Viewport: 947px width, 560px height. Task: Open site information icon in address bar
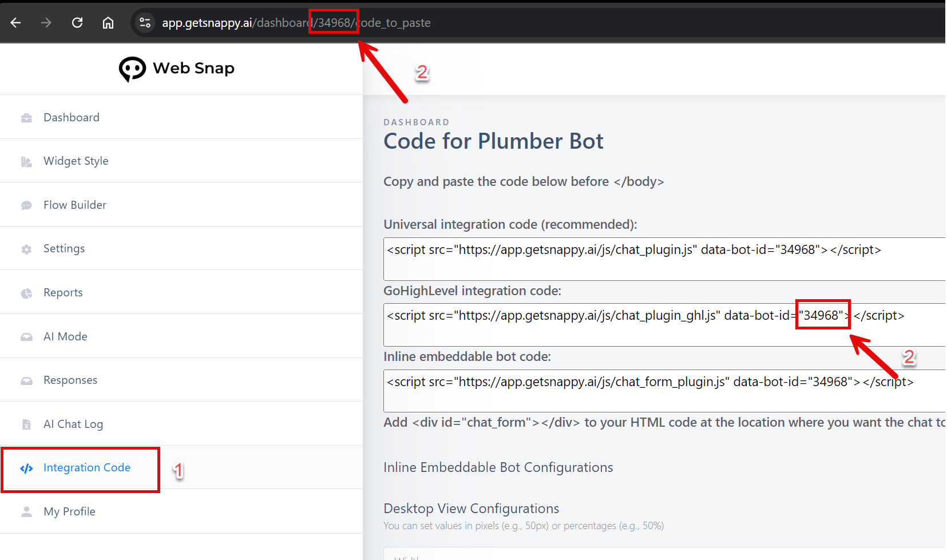point(145,23)
